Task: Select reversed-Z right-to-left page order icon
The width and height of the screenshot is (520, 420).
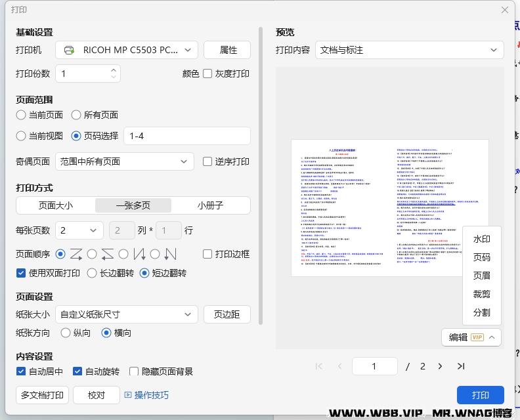Action: (108, 254)
